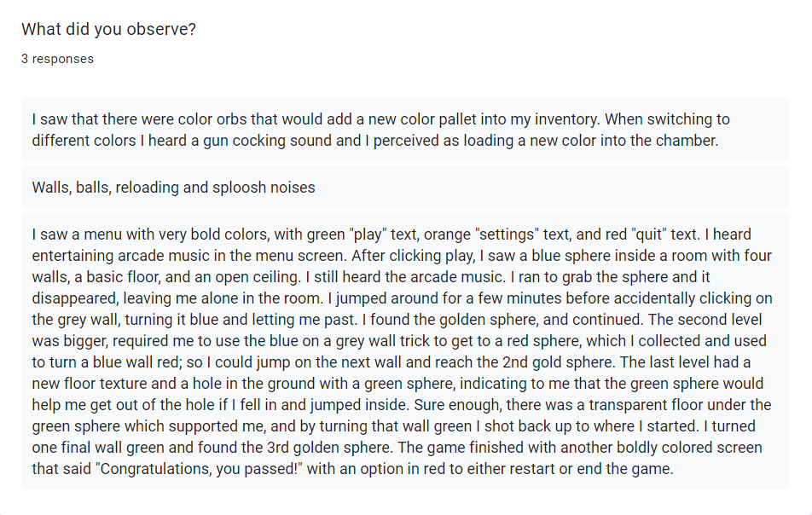Click the phrase "transparent floor" in third response
Viewport: 812px width, 515px height.
click(654, 405)
